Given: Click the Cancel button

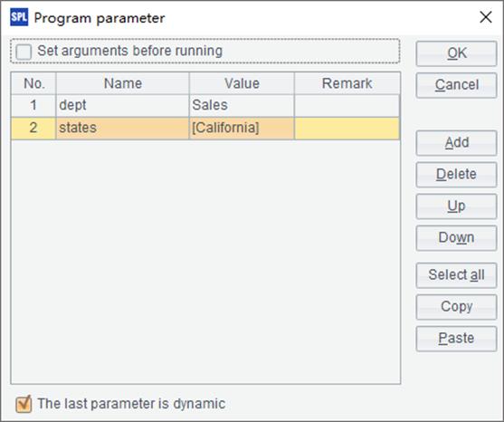Looking at the screenshot, I should [x=456, y=85].
